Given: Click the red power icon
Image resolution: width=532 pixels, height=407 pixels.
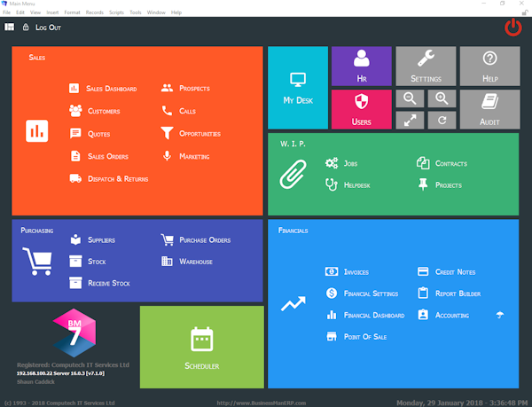Looking at the screenshot, I should click(512, 27).
